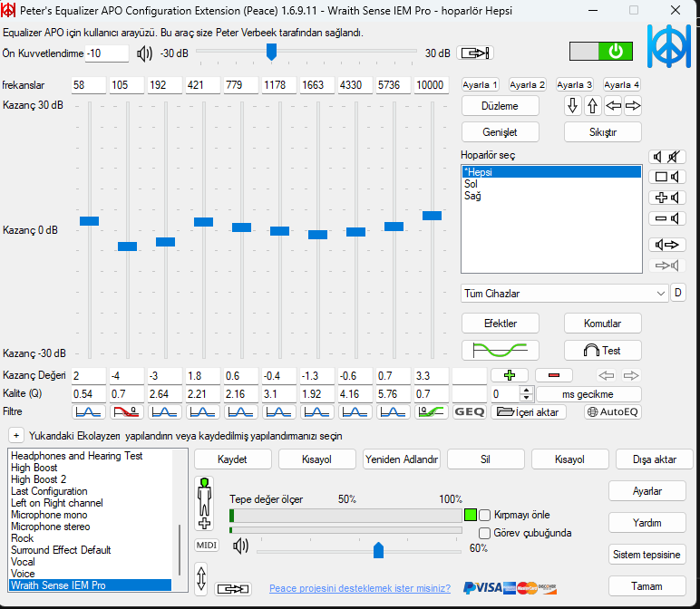The width and height of the screenshot is (700, 609).
Task: Select Ayarla 2 preset button
Action: (x=527, y=85)
